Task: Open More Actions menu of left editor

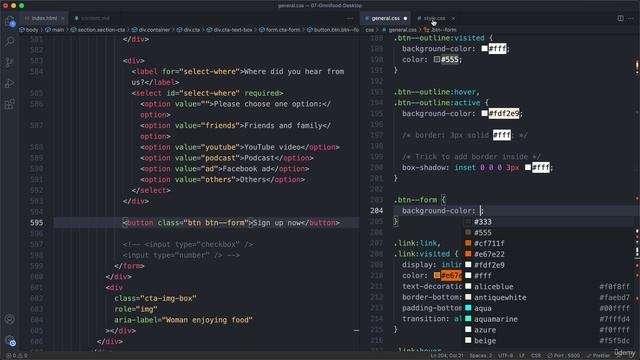Action: click(350, 18)
